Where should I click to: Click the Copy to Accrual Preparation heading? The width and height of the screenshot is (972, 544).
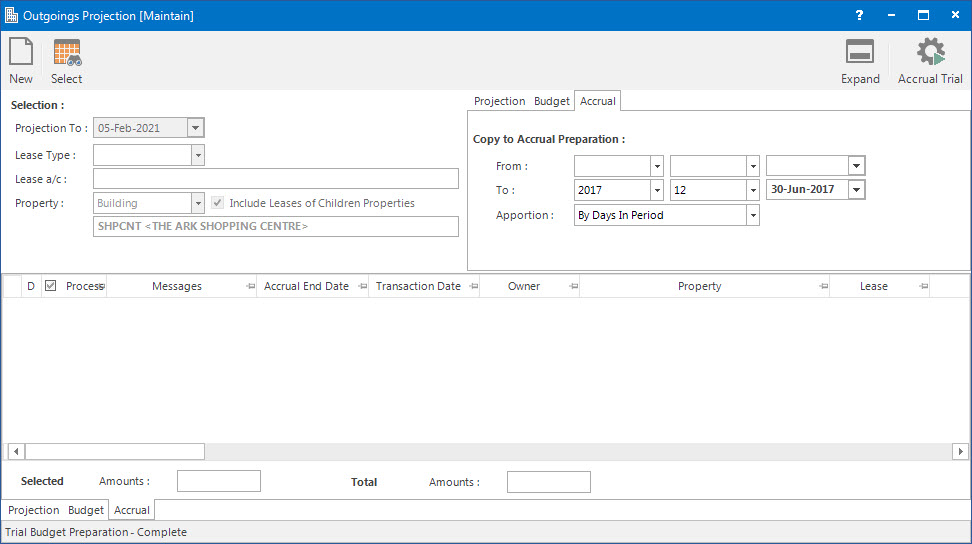click(549, 139)
